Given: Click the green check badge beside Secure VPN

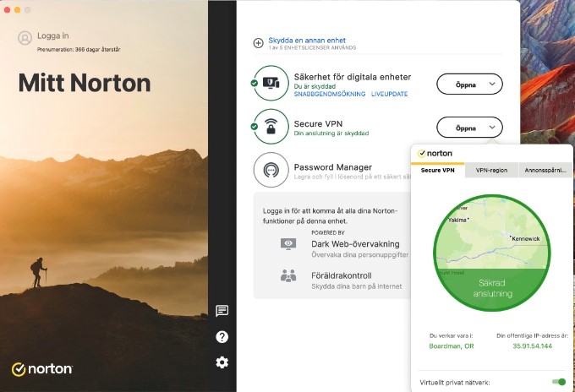Looking at the screenshot, I should (x=255, y=127).
